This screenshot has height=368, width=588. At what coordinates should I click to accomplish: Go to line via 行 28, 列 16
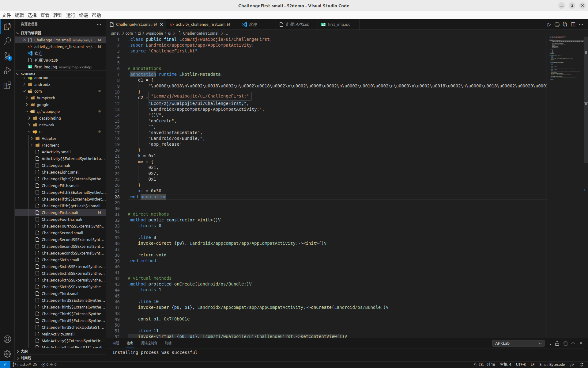484,365
